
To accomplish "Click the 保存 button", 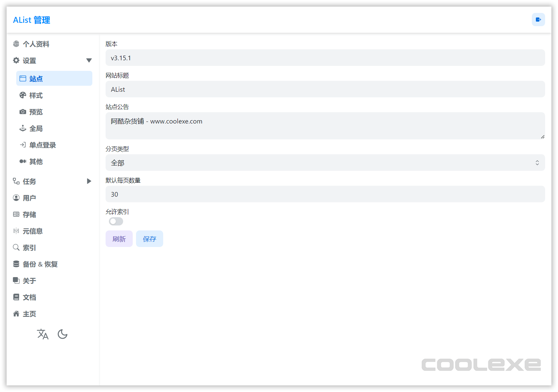I will pyautogui.click(x=149, y=239).
